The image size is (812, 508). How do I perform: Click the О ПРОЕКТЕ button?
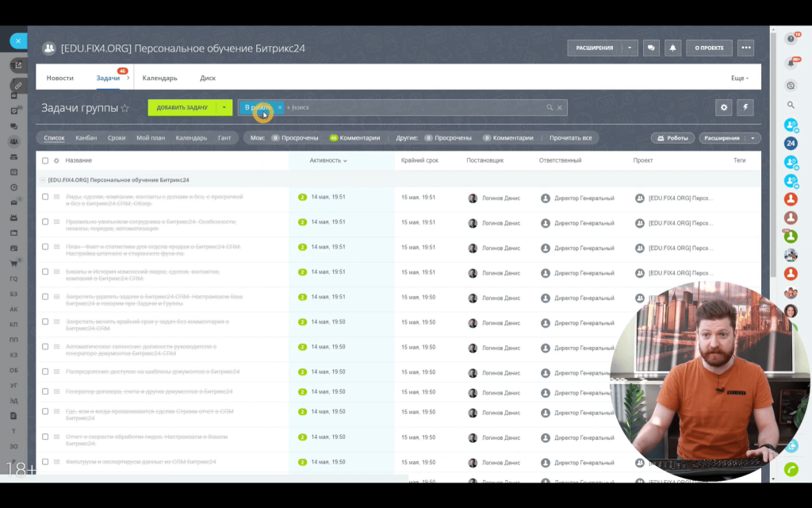click(x=710, y=48)
